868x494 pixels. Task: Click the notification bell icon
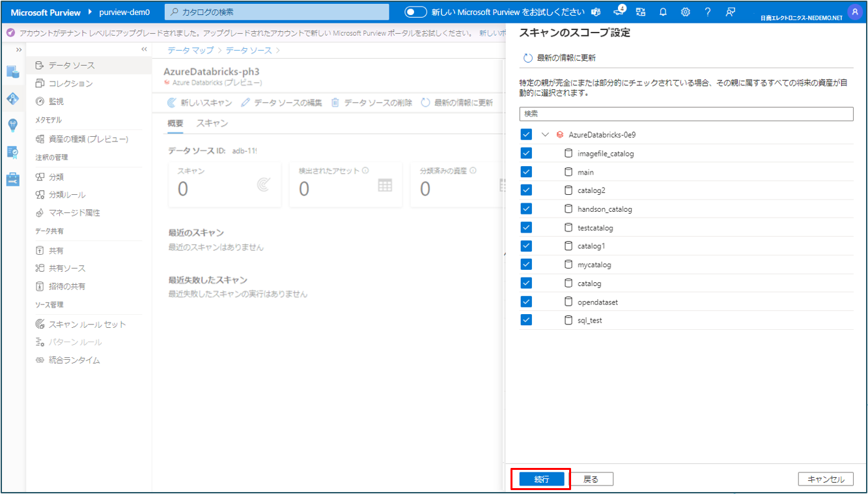[663, 12]
